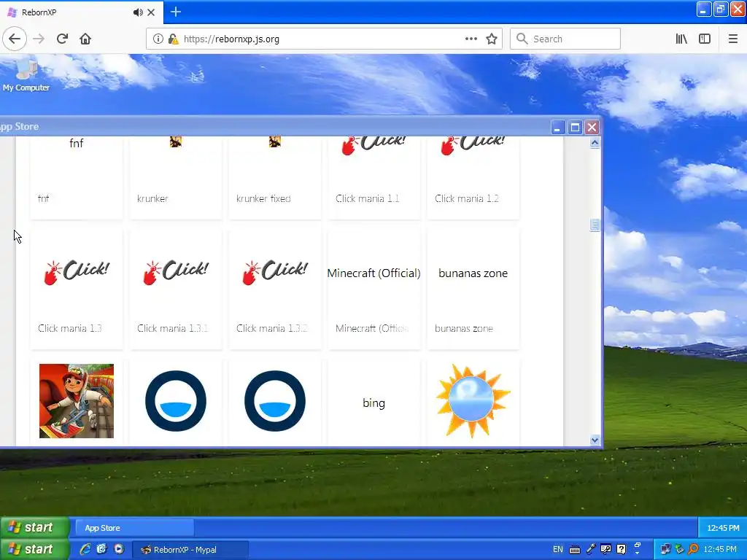Open the first blue ring app icon
This screenshot has height=560, width=747.
pyautogui.click(x=176, y=401)
